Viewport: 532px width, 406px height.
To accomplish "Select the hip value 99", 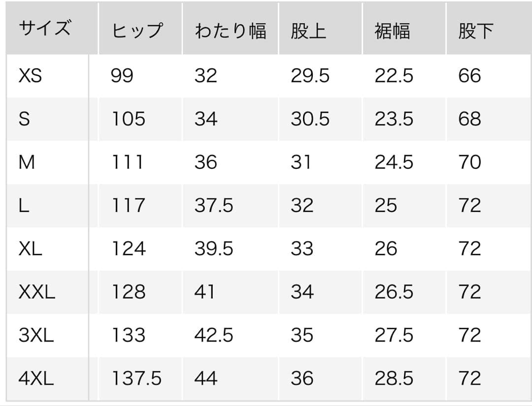I will click(122, 76).
